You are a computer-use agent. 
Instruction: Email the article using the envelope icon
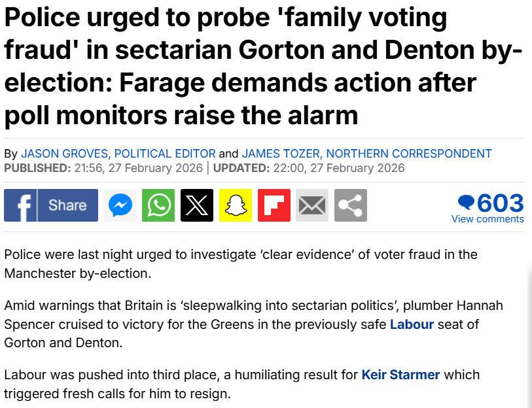(x=312, y=205)
